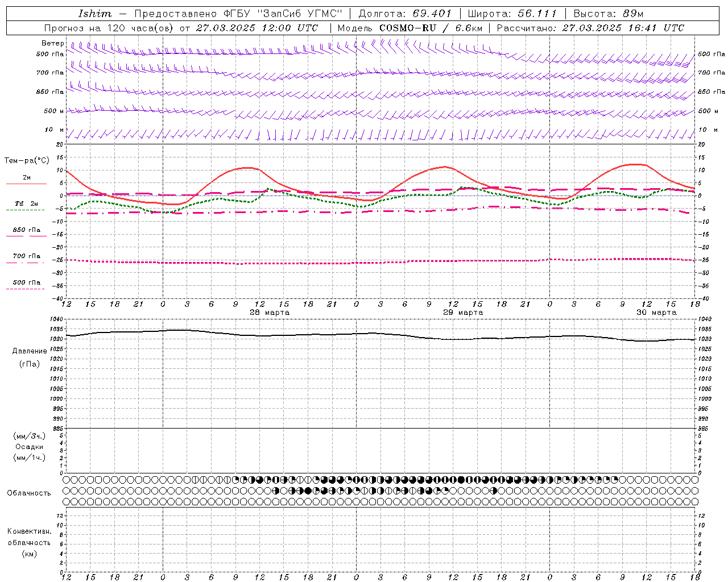Click the Широта: 56.111 latitude field
The width and height of the screenshot is (728, 582).
[512, 14]
